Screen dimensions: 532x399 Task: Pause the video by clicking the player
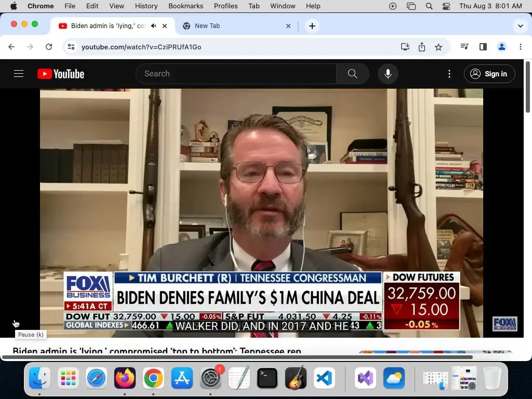[261, 213]
